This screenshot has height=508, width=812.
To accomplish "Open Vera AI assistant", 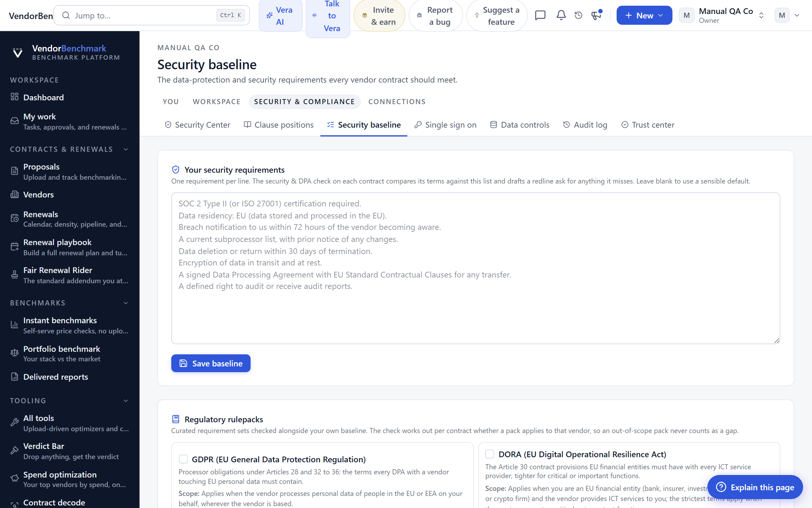I will coord(280,16).
